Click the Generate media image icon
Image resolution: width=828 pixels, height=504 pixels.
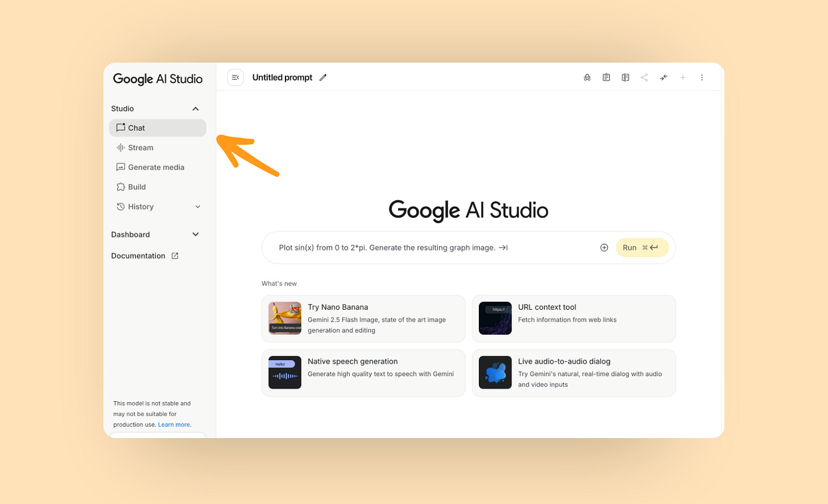[121, 167]
